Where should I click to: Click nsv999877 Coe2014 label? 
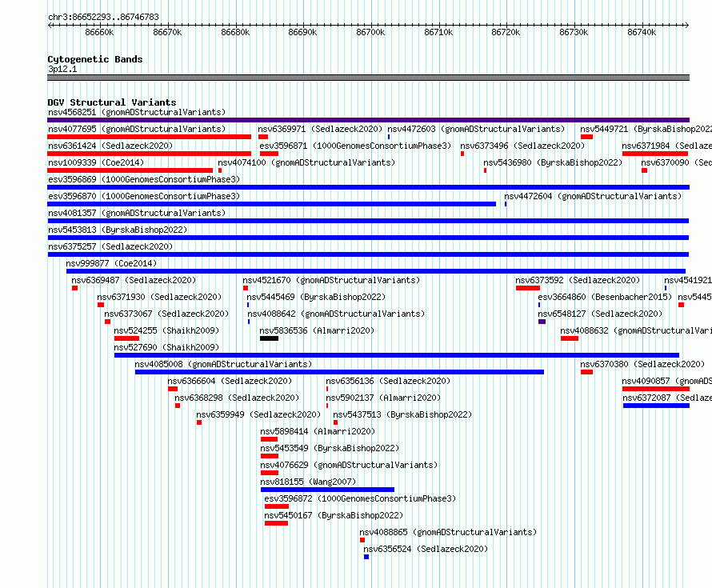point(111,263)
